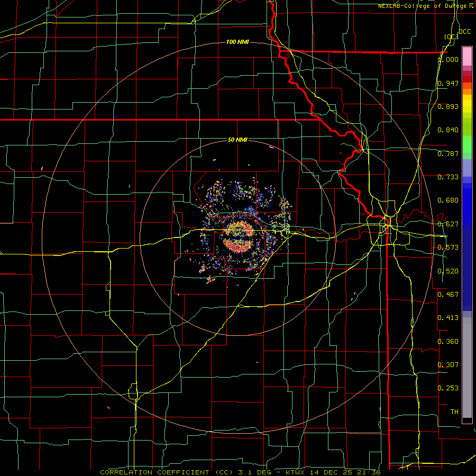Pick the red segment of the color bar

tap(467, 79)
